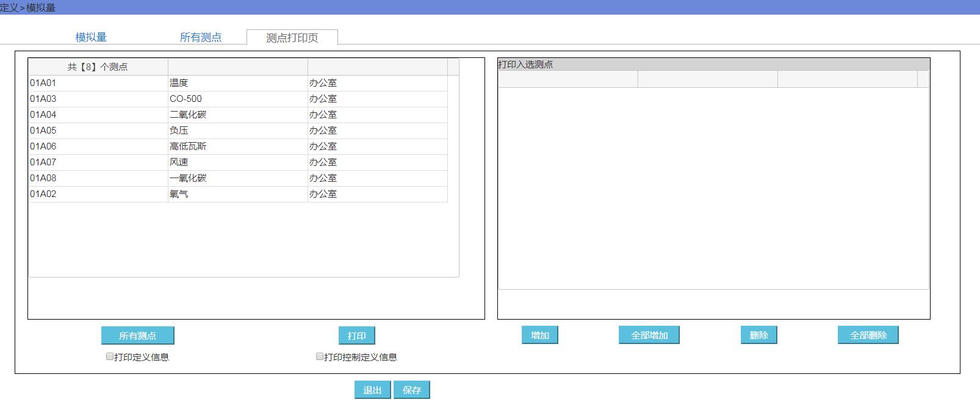Screen dimensions: 980x416
Task: Select measuring point 01A06
Action: click(x=98, y=146)
